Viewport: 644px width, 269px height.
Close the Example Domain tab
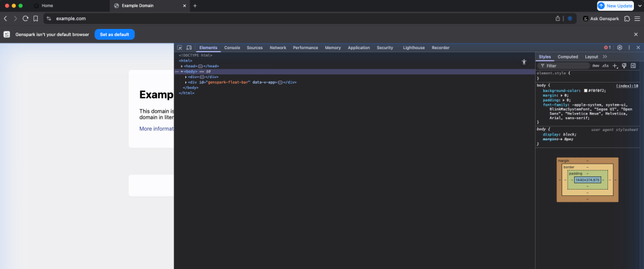point(185,6)
